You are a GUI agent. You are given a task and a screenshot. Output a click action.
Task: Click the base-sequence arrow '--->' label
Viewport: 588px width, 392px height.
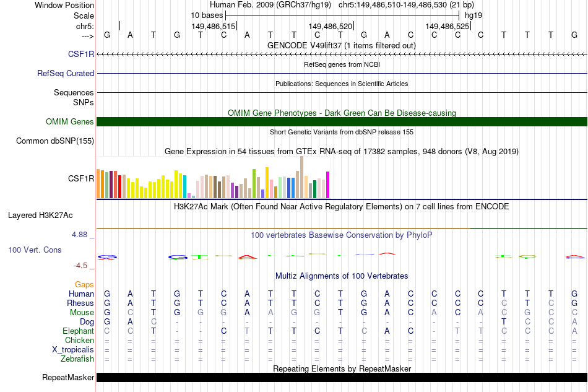[88, 36]
